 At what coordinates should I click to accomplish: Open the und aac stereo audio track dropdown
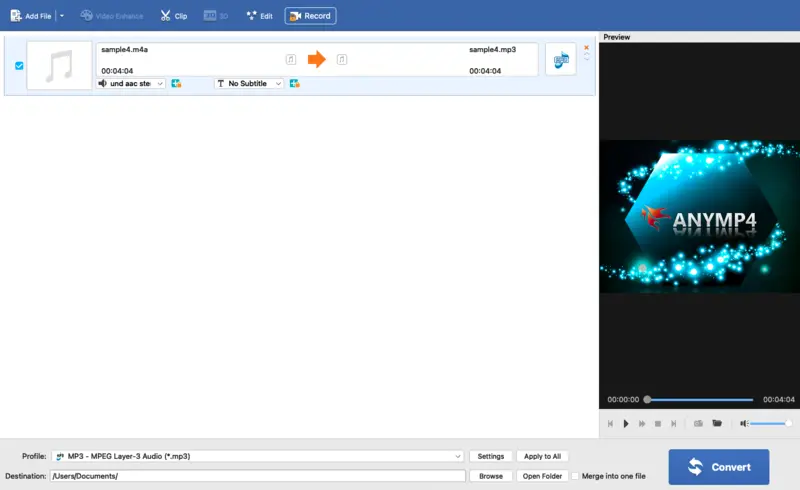click(x=131, y=83)
